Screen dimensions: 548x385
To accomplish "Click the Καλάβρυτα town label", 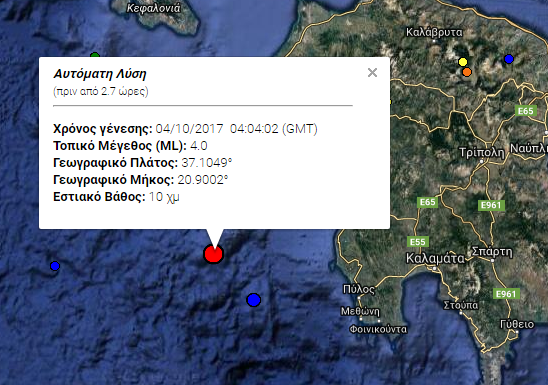I will point(434,32).
